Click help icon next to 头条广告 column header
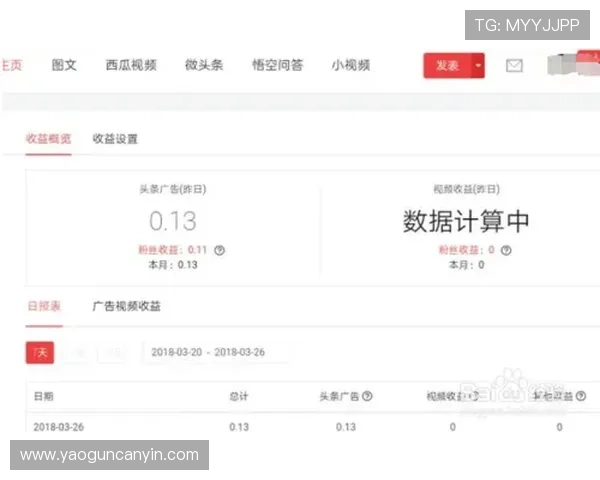The image size is (600, 480). (367, 396)
